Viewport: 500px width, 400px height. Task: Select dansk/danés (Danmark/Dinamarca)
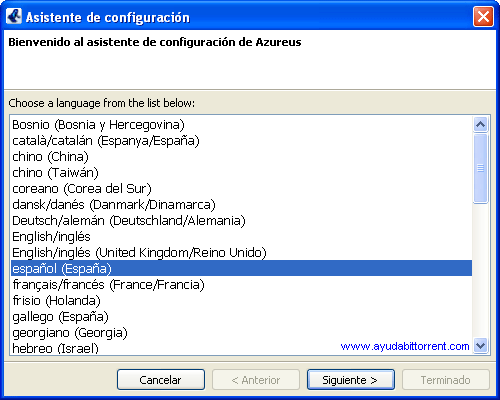[x=241, y=205]
